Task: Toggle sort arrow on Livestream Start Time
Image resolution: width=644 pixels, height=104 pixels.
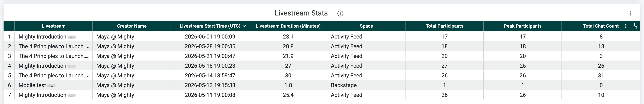Action: tap(244, 26)
